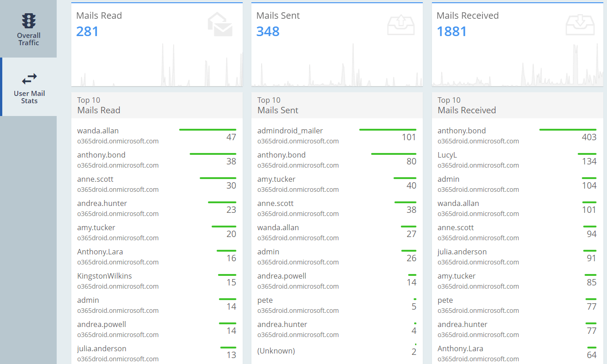Select admindroid_mailer in Mails Sent list
Viewport: 607px width, 364px height.
pyautogui.click(x=290, y=131)
